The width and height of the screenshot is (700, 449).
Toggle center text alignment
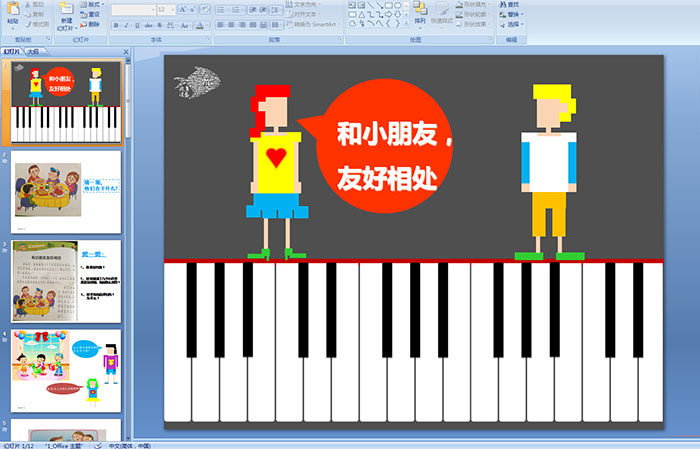click(231, 25)
